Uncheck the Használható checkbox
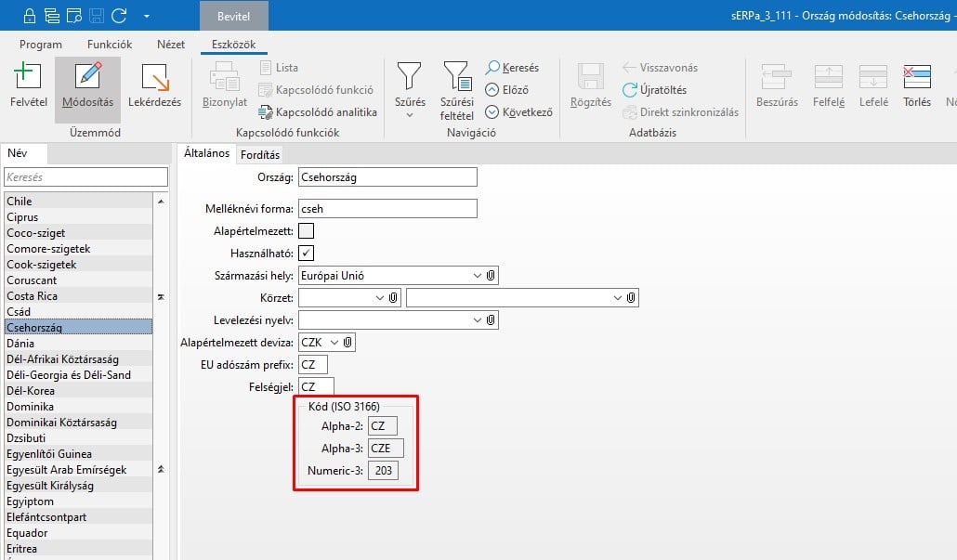Viewport: 957px width, 560px height. [x=306, y=254]
